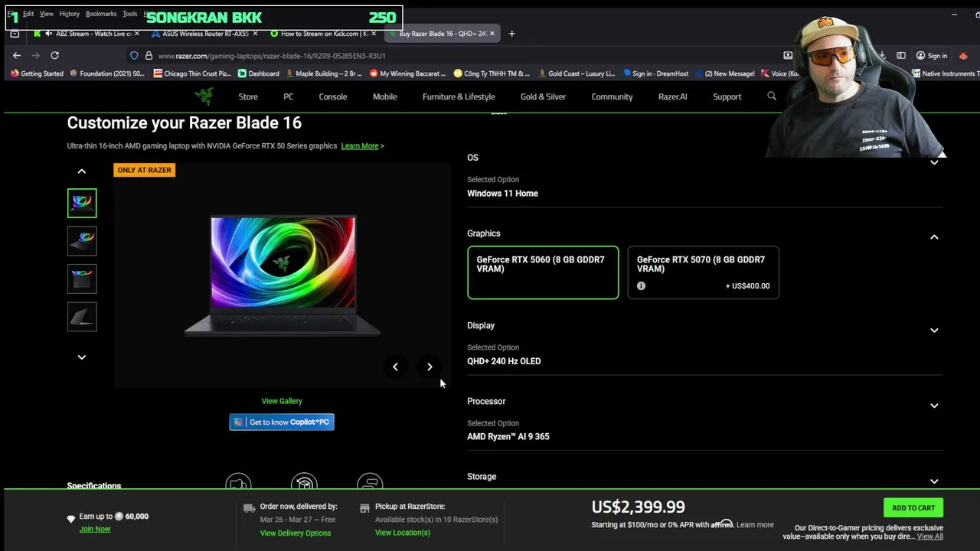Collapse the Graphics section chevron
The image size is (980, 551).
click(x=934, y=237)
